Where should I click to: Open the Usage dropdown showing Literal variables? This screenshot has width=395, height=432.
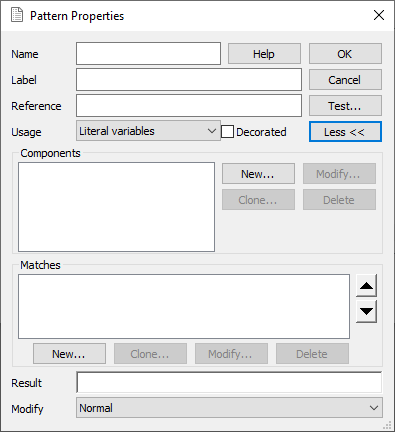[x=148, y=131]
